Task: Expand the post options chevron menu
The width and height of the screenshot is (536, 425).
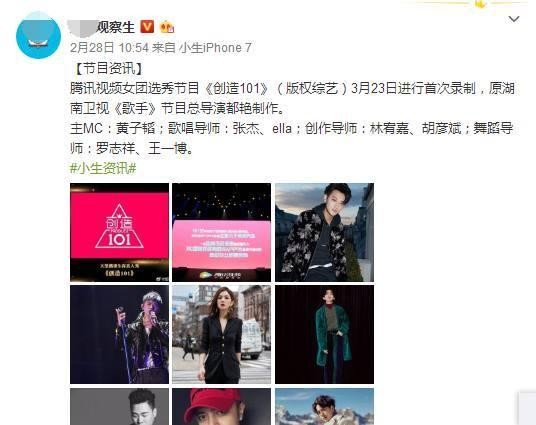Action: [514, 19]
